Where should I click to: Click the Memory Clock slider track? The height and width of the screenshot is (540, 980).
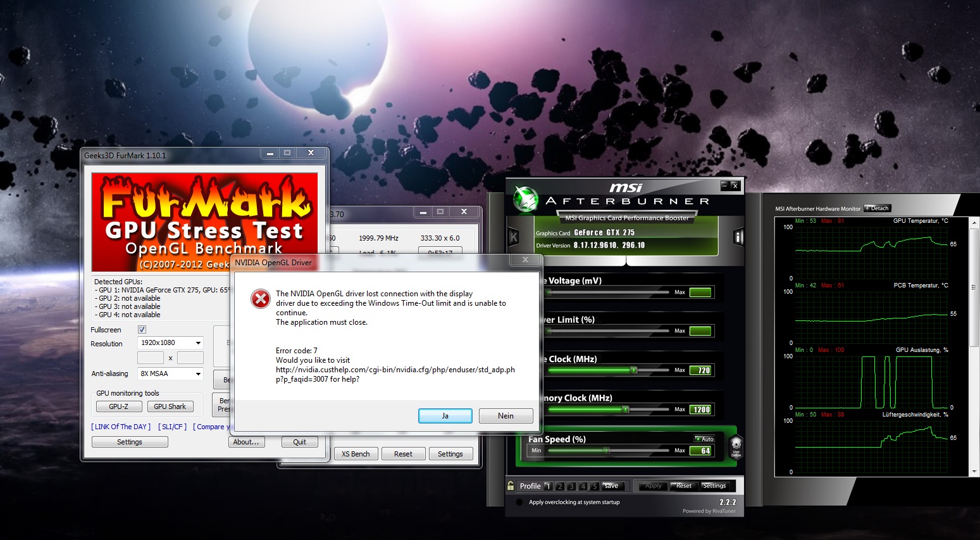[x=608, y=410]
